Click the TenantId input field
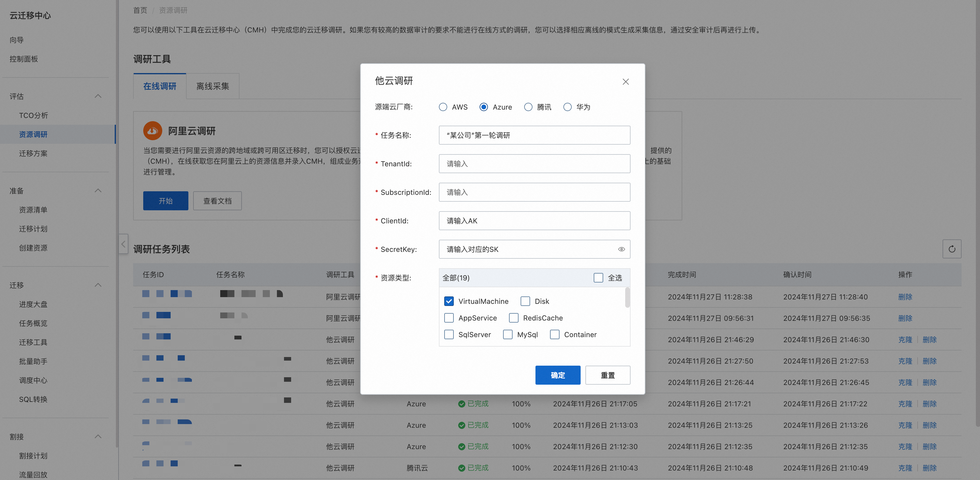The width and height of the screenshot is (980, 480). coord(535,164)
